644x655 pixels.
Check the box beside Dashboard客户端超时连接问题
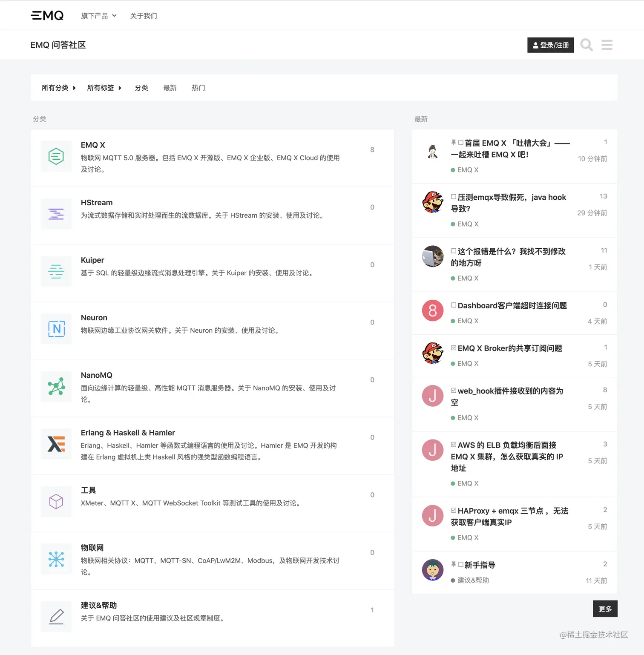click(x=453, y=305)
